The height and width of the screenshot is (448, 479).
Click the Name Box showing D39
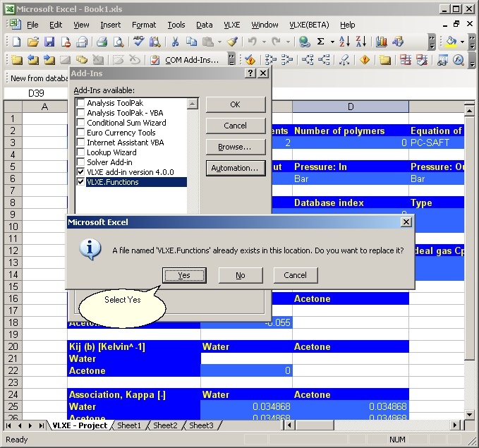pos(36,93)
